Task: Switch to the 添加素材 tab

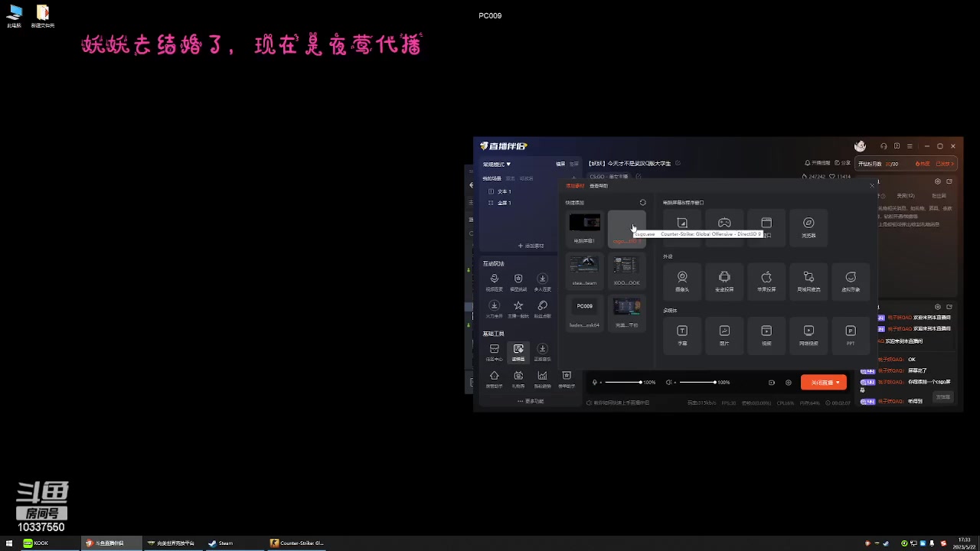Action: (x=575, y=186)
